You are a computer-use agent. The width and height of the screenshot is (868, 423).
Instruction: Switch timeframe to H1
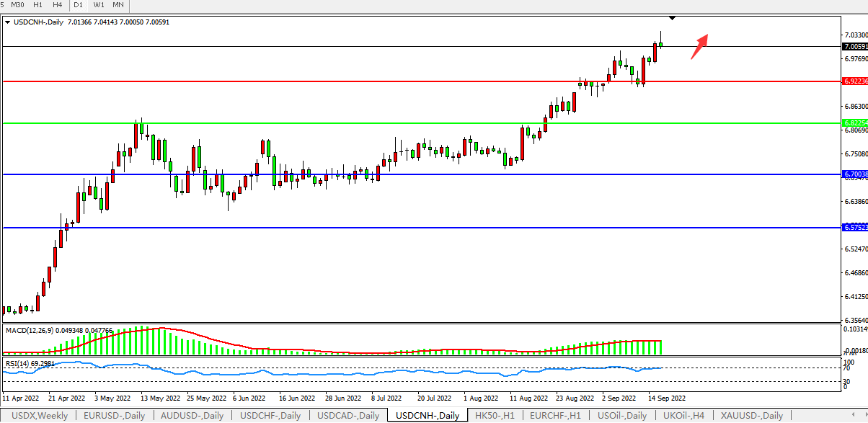coord(38,5)
